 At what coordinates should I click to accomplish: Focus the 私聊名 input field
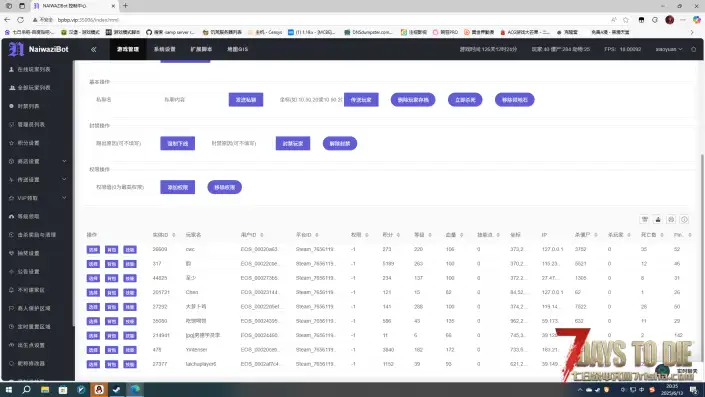124,100
